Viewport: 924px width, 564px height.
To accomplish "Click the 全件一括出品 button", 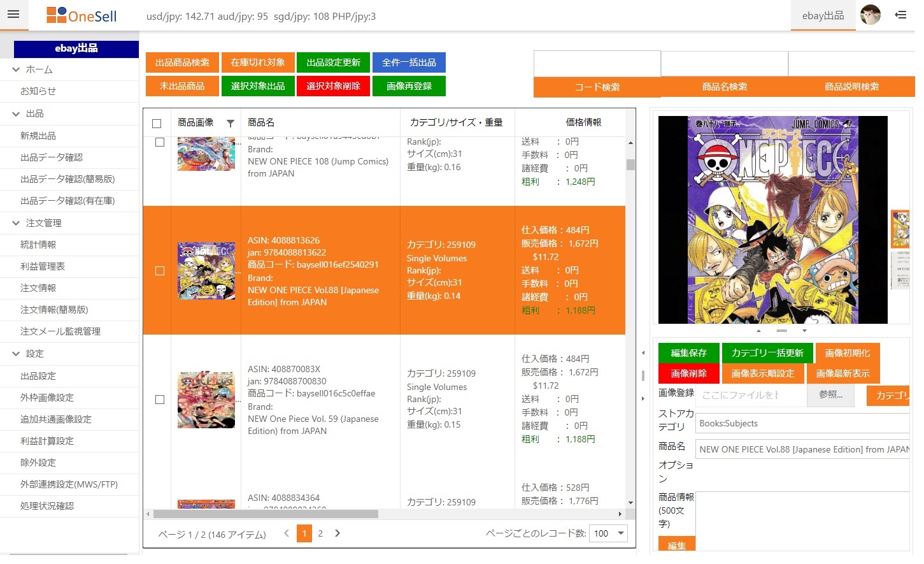I will point(409,62).
